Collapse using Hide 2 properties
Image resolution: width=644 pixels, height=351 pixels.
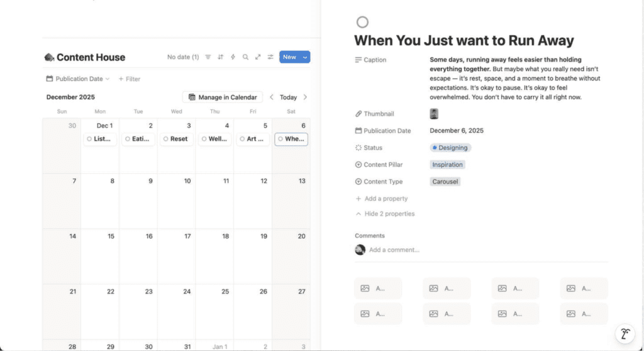[x=385, y=214]
